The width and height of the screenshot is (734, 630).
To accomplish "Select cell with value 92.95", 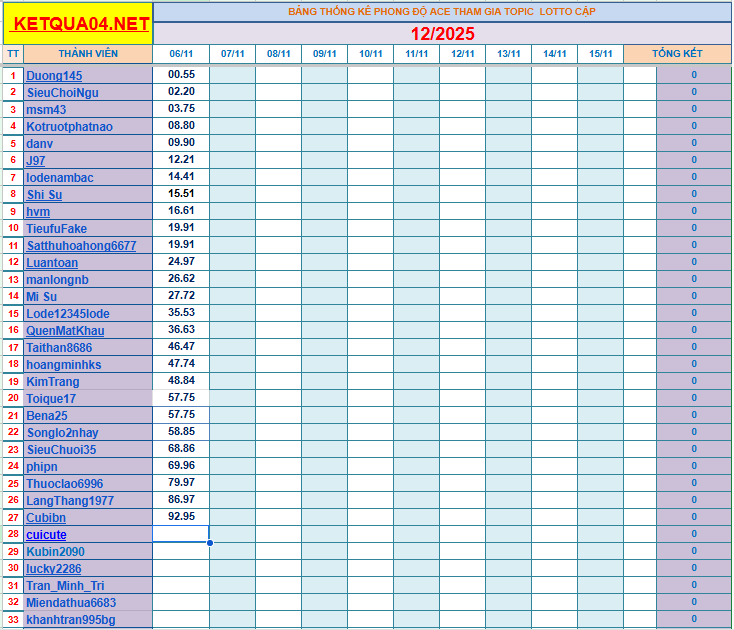I will coord(181,516).
